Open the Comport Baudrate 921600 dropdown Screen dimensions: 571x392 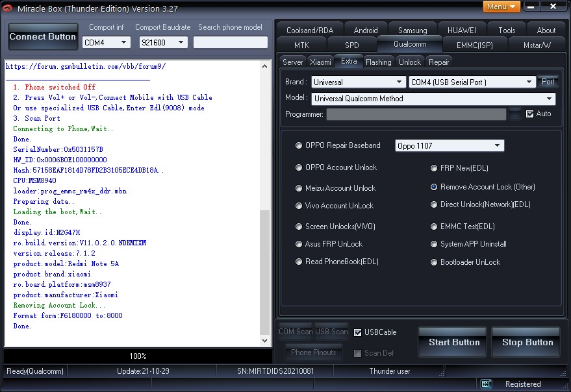pyautogui.click(x=164, y=43)
